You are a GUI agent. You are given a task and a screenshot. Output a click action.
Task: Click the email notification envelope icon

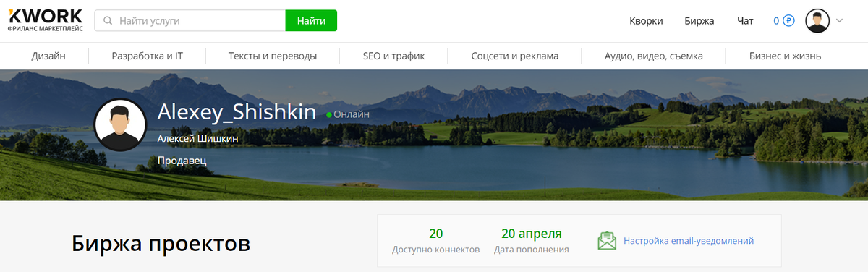coord(607,241)
